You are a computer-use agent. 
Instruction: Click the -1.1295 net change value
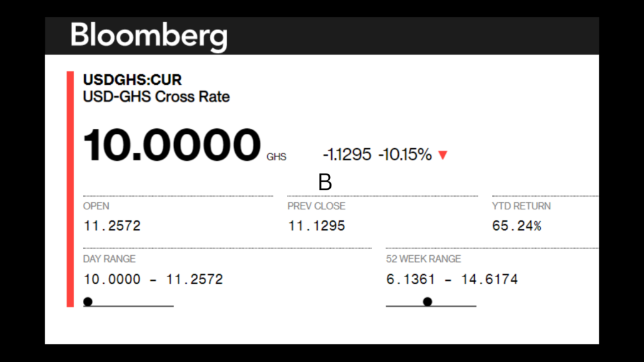pyautogui.click(x=347, y=155)
